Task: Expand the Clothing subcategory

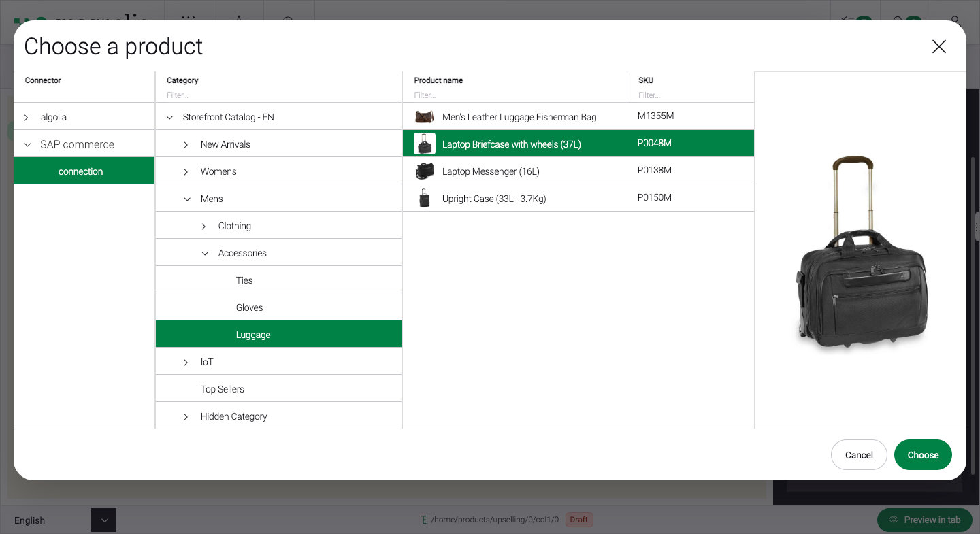Action: coord(204,226)
